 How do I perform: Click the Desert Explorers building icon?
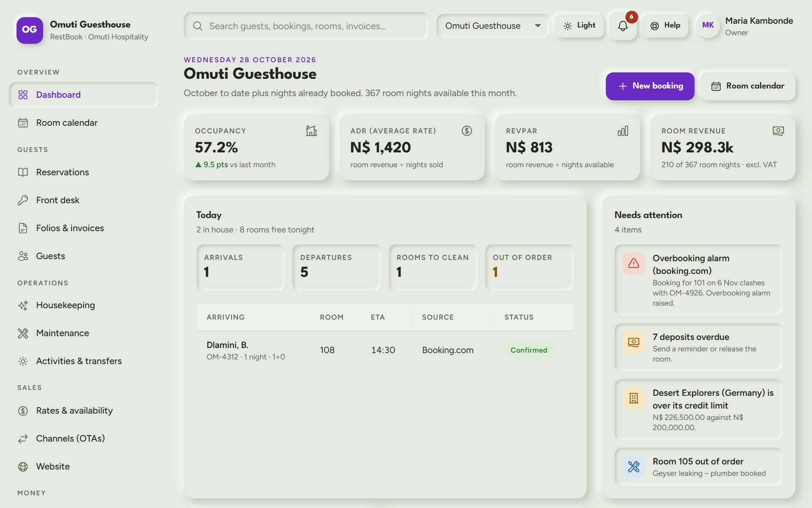(x=634, y=398)
